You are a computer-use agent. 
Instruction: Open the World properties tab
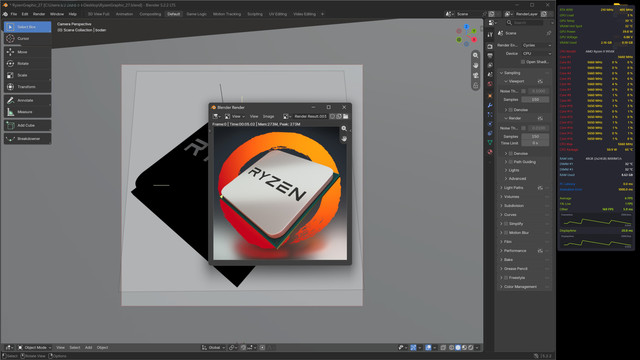[490, 84]
